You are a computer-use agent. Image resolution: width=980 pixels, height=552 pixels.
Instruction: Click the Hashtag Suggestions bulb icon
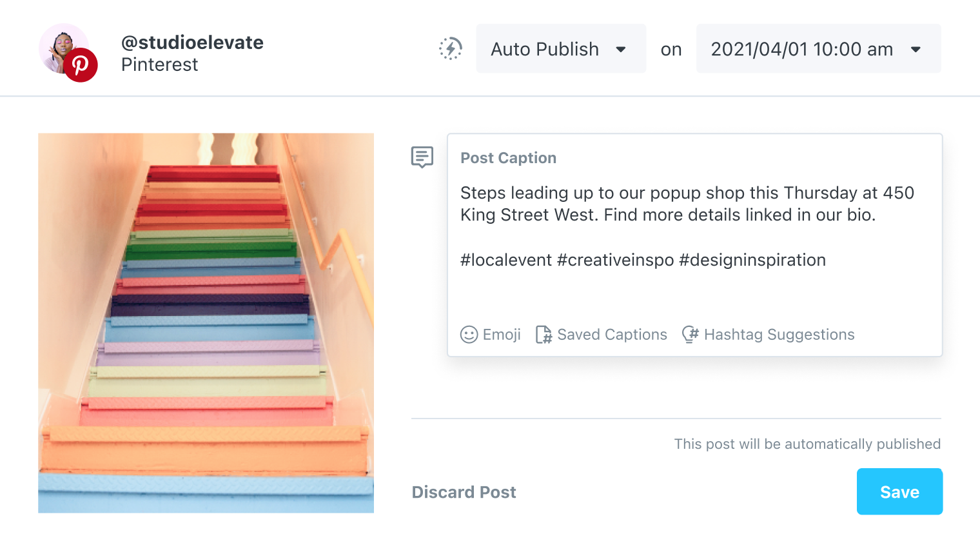pos(691,334)
